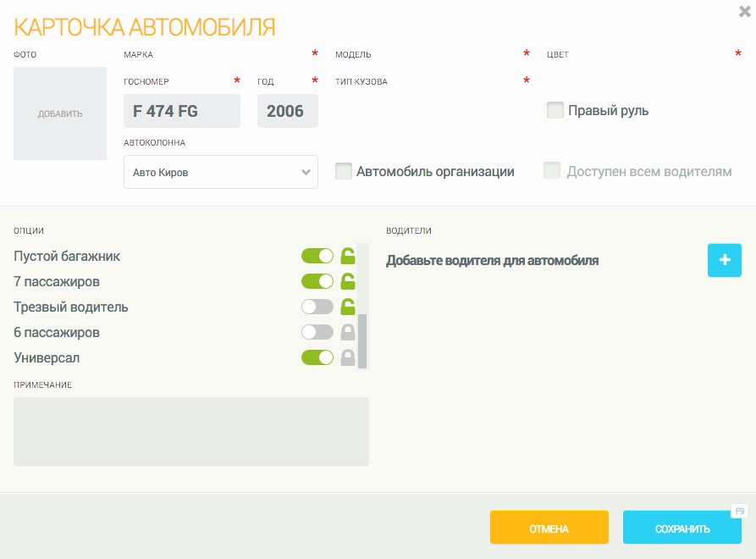
Task: Click the grey lock beside 6 пассажиров
Action: point(347,333)
